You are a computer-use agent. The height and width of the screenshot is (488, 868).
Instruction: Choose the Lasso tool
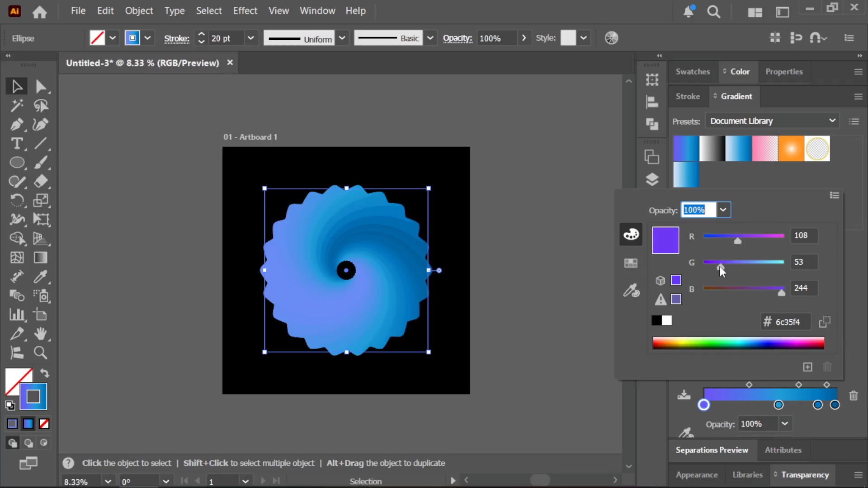[x=41, y=106]
